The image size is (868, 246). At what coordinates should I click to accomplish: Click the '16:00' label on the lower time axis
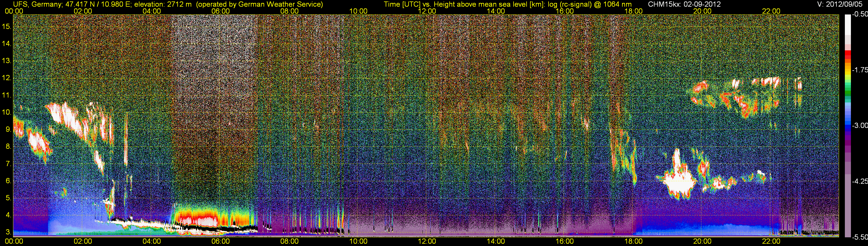pyautogui.click(x=565, y=241)
